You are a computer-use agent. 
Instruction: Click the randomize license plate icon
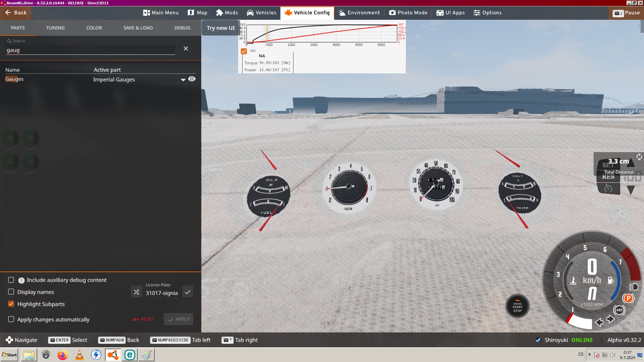(136, 292)
